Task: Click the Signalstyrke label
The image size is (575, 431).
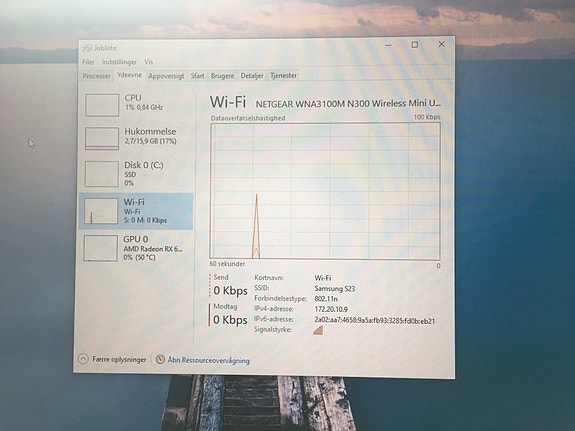Action: pos(272,329)
